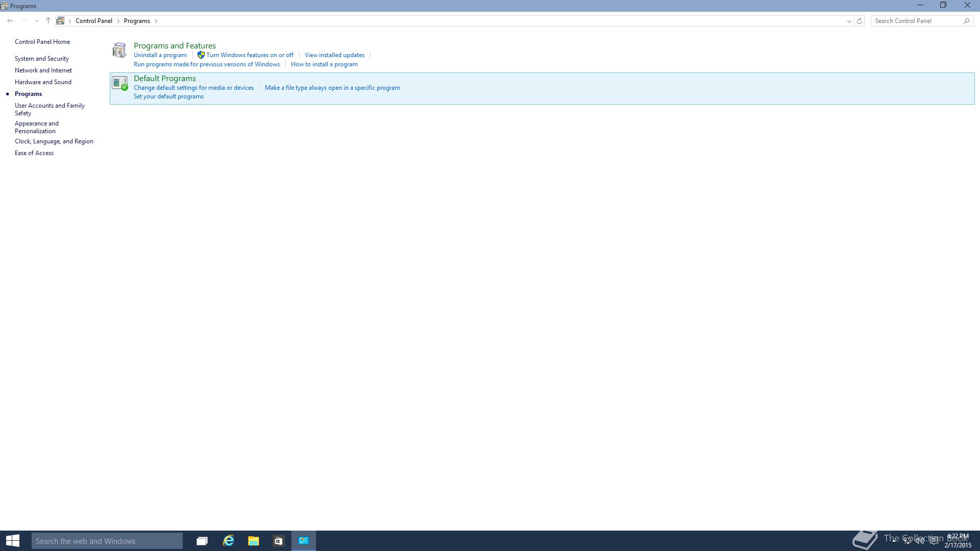
Task: Click Change default settings for media or devices
Action: click(x=193, y=88)
